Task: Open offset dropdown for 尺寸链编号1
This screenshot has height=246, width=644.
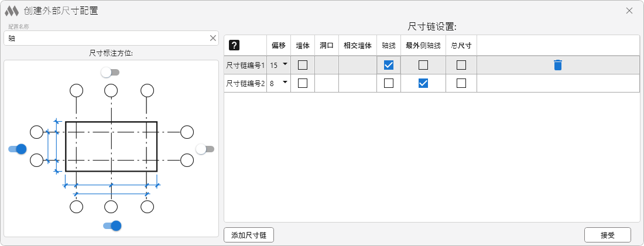Action: click(285, 64)
